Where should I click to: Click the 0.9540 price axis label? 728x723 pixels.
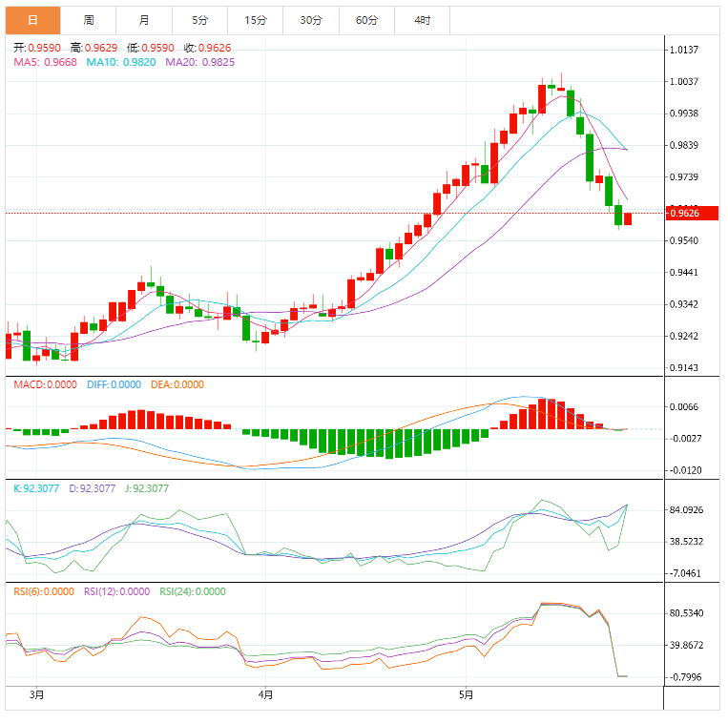684,240
